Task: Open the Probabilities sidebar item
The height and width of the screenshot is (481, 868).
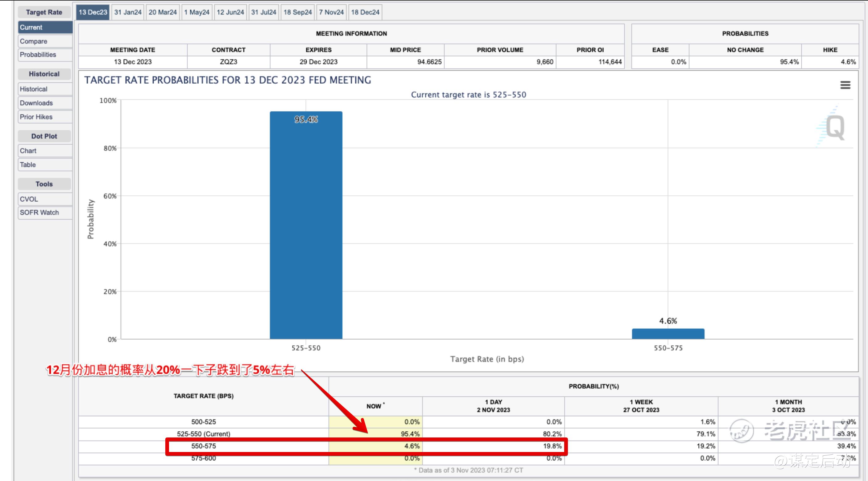Action: pyautogui.click(x=45, y=55)
